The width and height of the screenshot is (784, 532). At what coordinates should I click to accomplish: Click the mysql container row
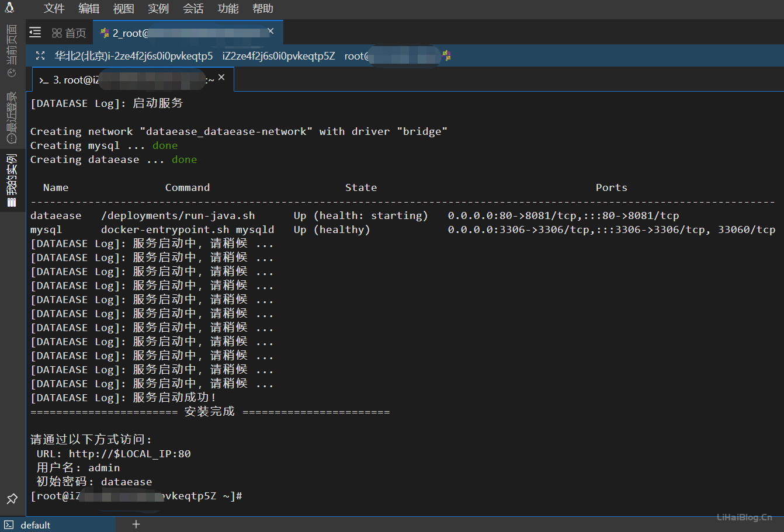[403, 230]
